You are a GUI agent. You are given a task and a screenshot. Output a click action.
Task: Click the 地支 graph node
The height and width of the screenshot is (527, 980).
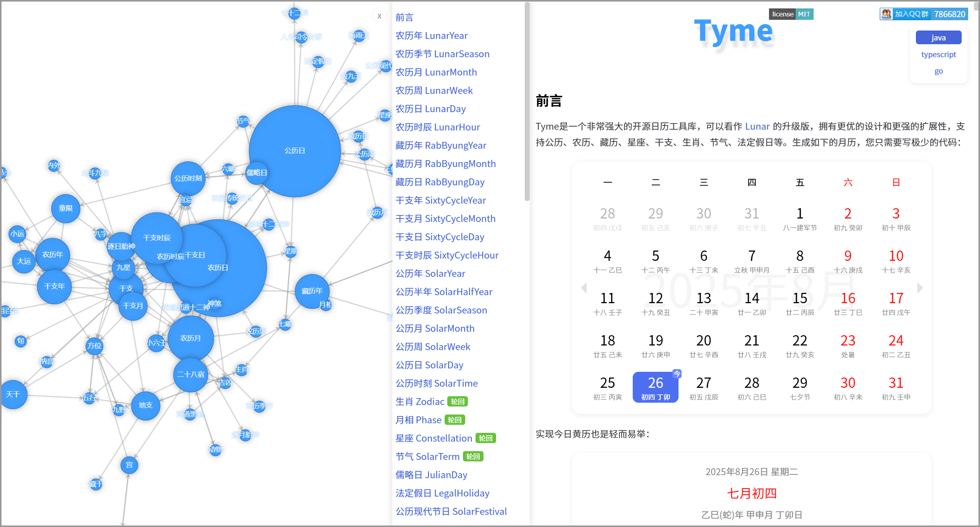[x=145, y=405]
